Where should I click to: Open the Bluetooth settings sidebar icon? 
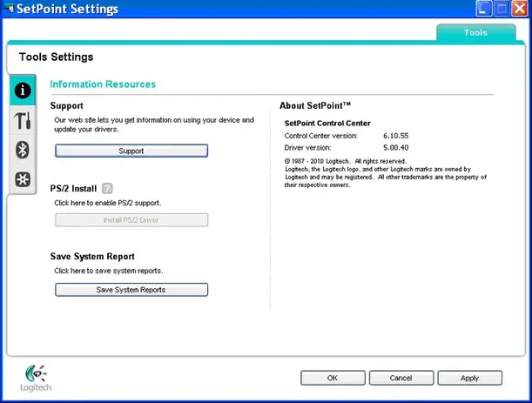tap(23, 150)
